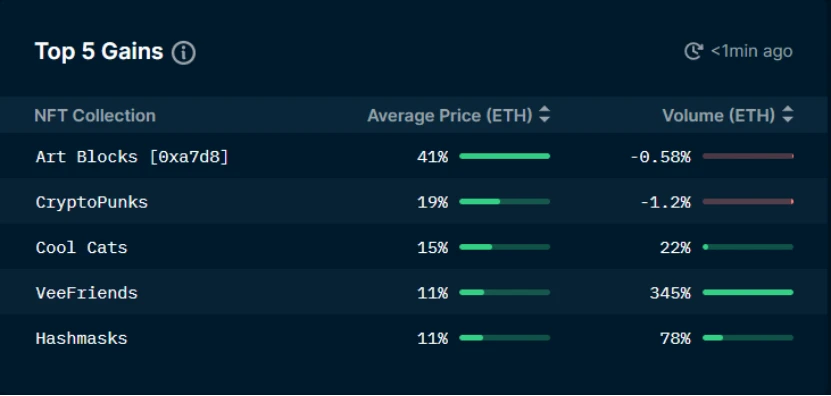Click Art Blocks -0.58% volume bar

pyautogui.click(x=748, y=156)
